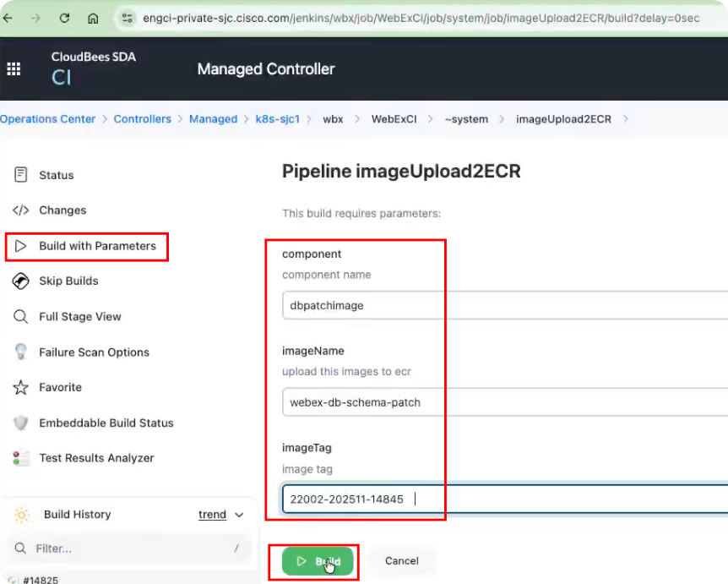
Task: Click the slash shortcut hint in Filter
Action: coord(236,549)
